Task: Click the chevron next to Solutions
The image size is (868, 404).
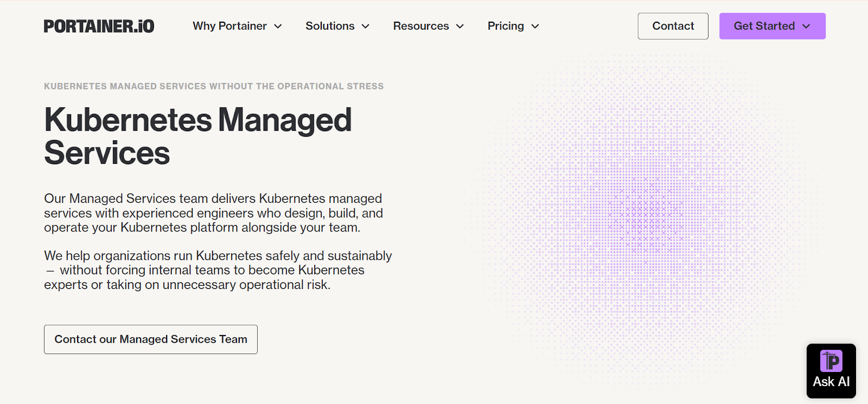Action: (366, 27)
